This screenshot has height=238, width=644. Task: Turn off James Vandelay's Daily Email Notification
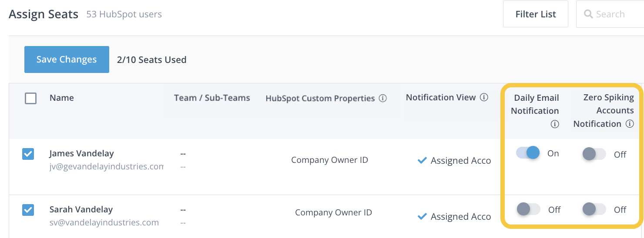click(528, 153)
